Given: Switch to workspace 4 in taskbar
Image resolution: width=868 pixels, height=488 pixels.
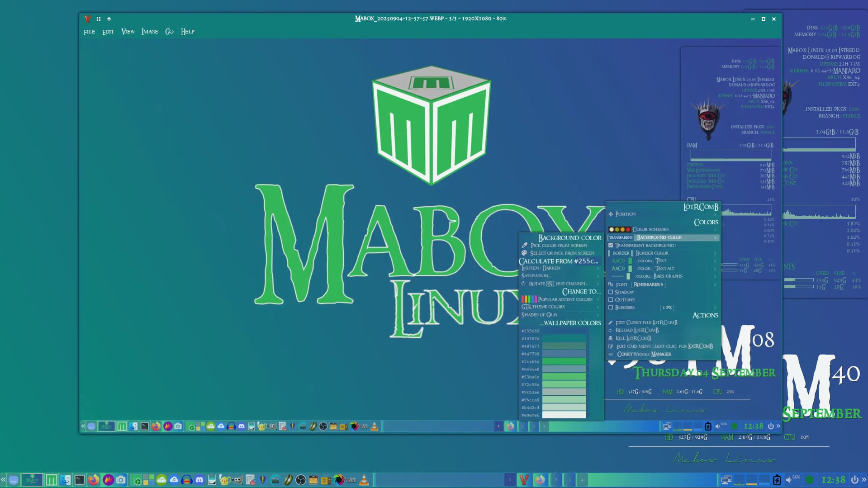Looking at the screenshot, I should 582,480.
